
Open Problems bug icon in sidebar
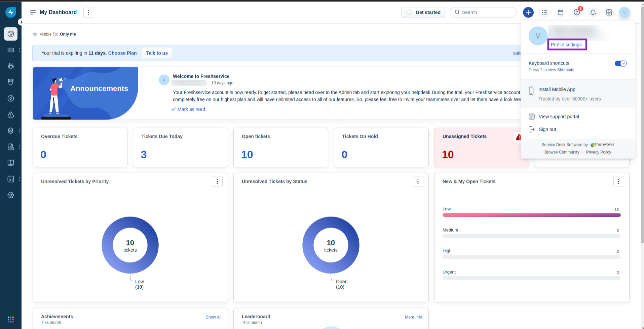pos(11,66)
